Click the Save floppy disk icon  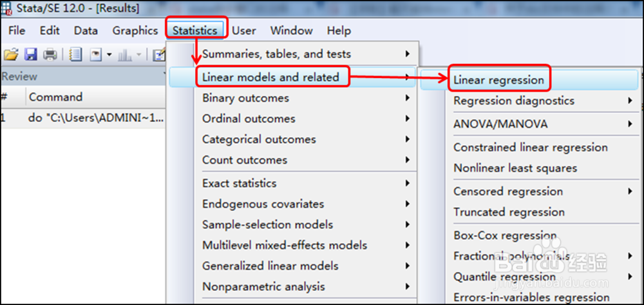[31, 54]
